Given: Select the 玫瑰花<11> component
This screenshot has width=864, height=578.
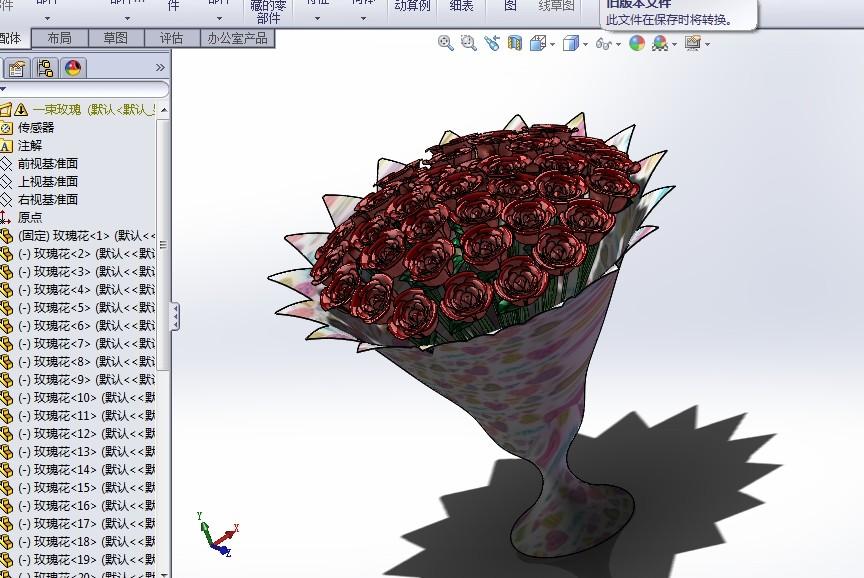Looking at the screenshot, I should 87,415.
